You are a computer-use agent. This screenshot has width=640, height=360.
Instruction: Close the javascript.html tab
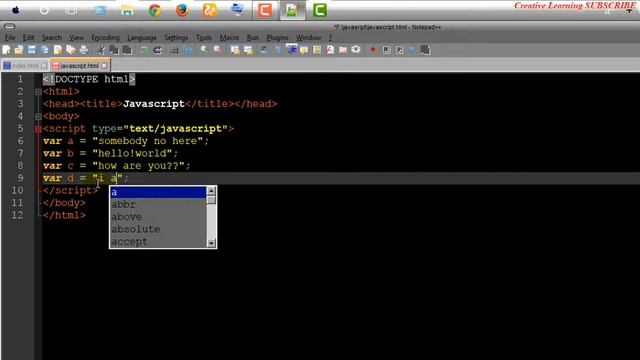tap(104, 65)
